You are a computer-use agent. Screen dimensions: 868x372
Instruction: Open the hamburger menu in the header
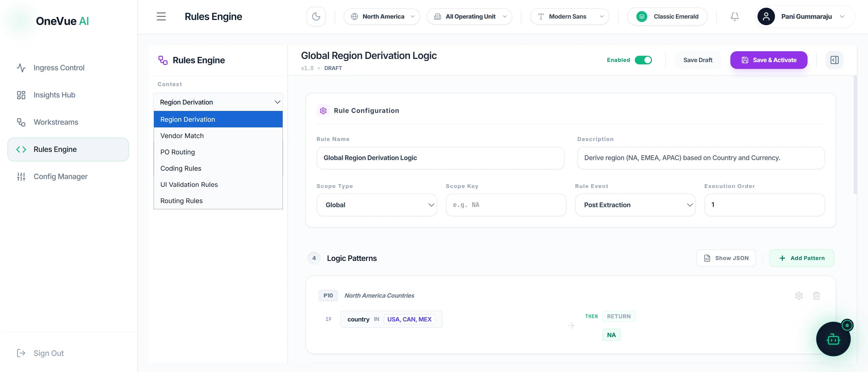[x=161, y=17]
